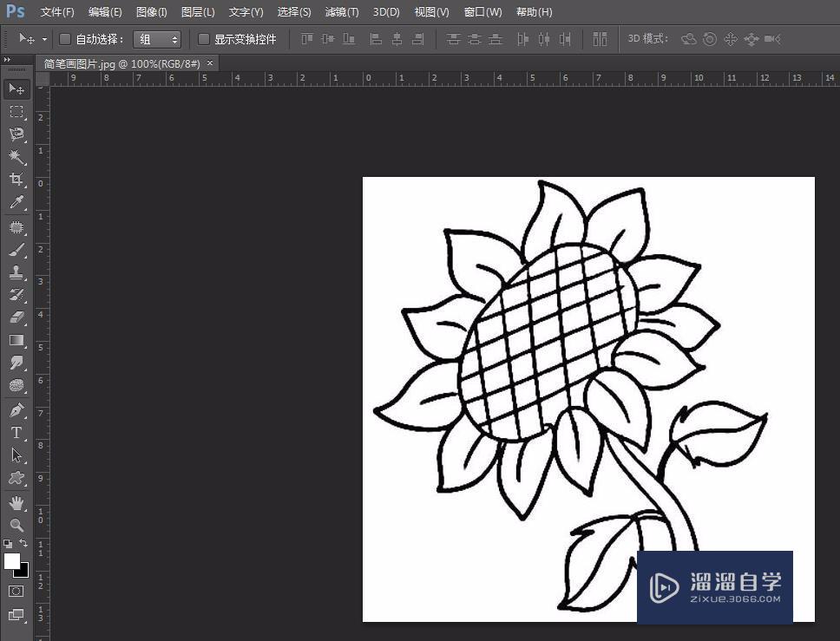The width and height of the screenshot is (840, 641).
Task: Pick the Brush tool
Action: click(16, 249)
